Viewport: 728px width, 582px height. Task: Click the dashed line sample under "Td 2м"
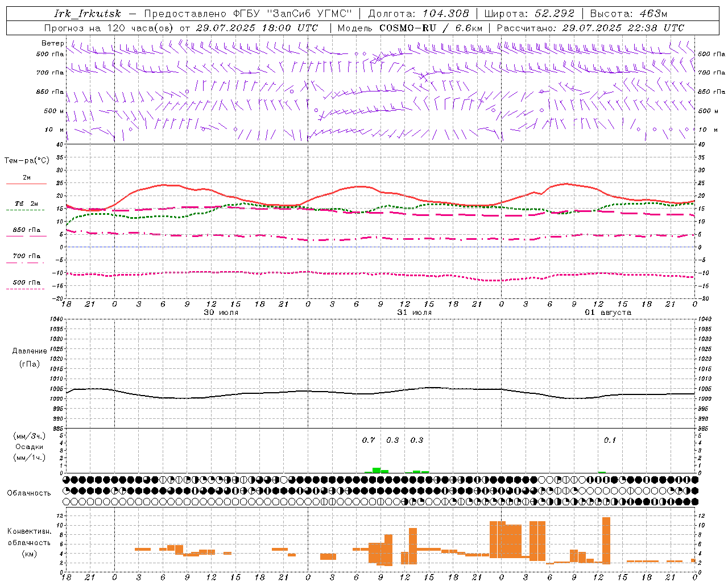click(x=25, y=210)
